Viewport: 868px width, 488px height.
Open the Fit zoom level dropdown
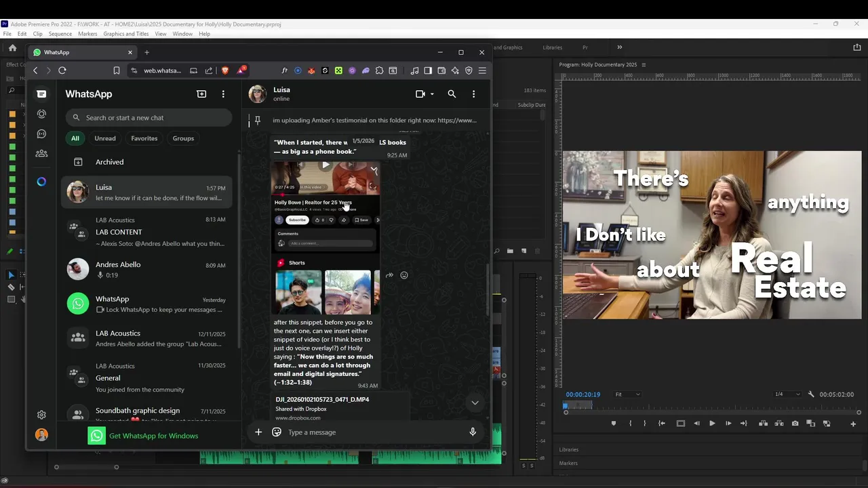coord(627,394)
